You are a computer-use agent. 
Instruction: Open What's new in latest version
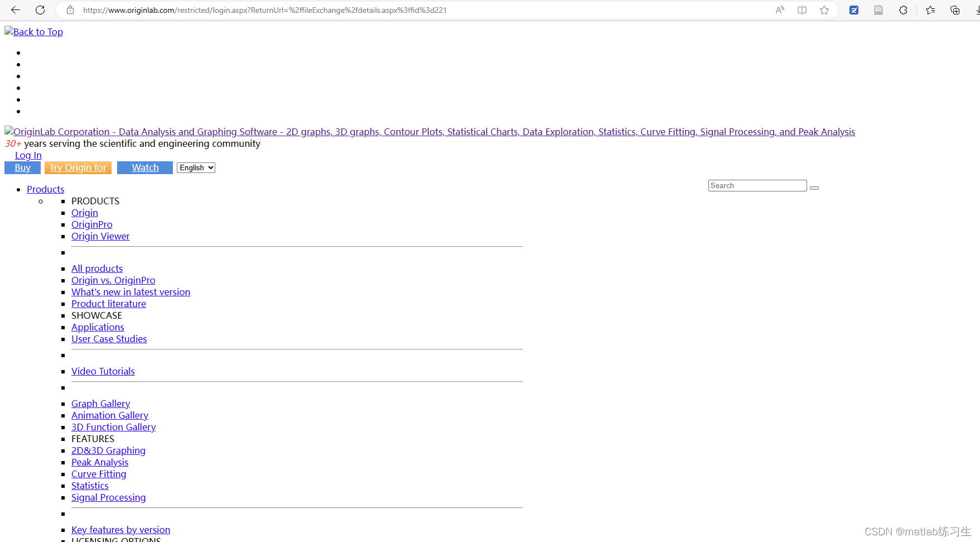[131, 292]
